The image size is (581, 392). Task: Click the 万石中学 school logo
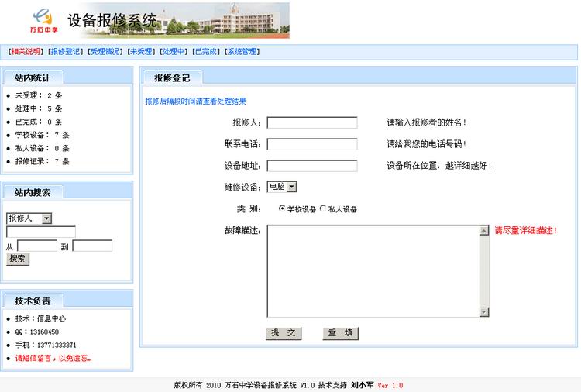click(x=43, y=21)
